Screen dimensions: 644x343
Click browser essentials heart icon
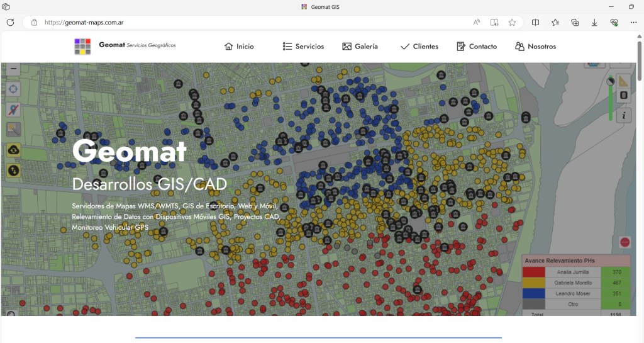tap(614, 23)
